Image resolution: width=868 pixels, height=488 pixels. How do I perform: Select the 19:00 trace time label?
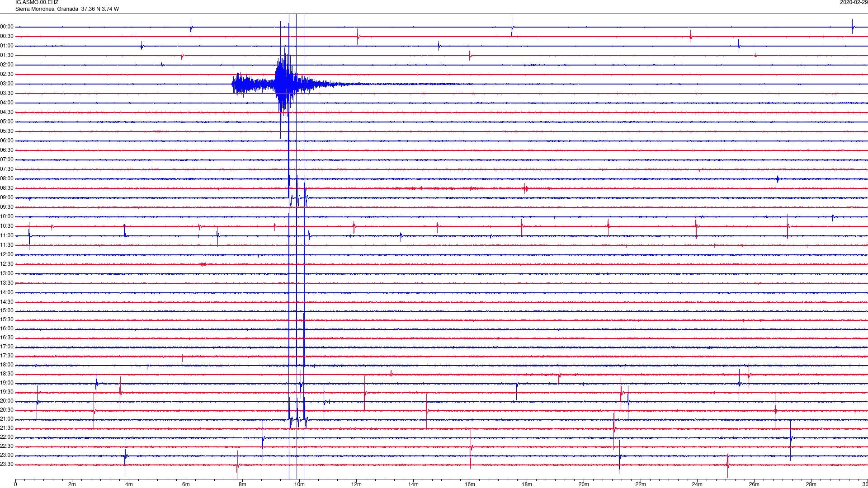pos(7,383)
